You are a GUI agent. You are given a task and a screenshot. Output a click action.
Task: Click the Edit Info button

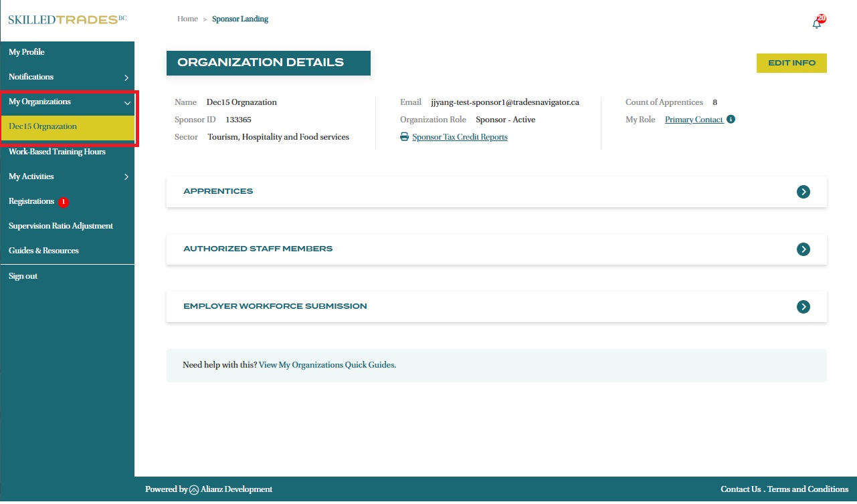click(791, 63)
